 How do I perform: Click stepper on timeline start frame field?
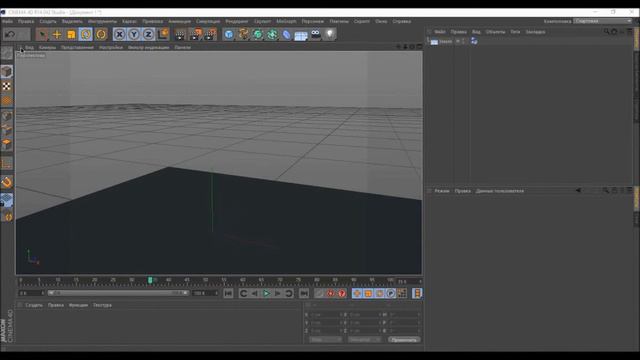pyautogui.click(x=42, y=293)
